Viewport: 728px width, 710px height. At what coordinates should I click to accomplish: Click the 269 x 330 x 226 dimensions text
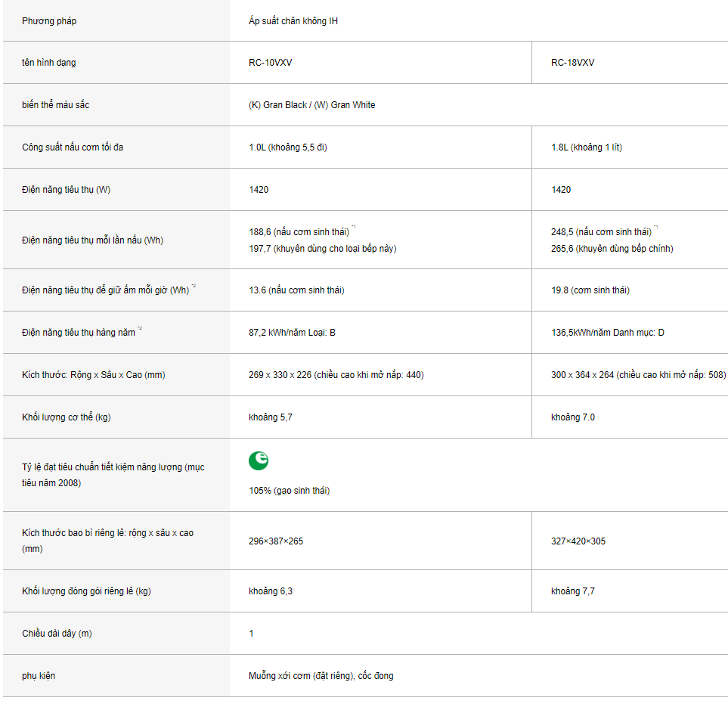[336, 375]
